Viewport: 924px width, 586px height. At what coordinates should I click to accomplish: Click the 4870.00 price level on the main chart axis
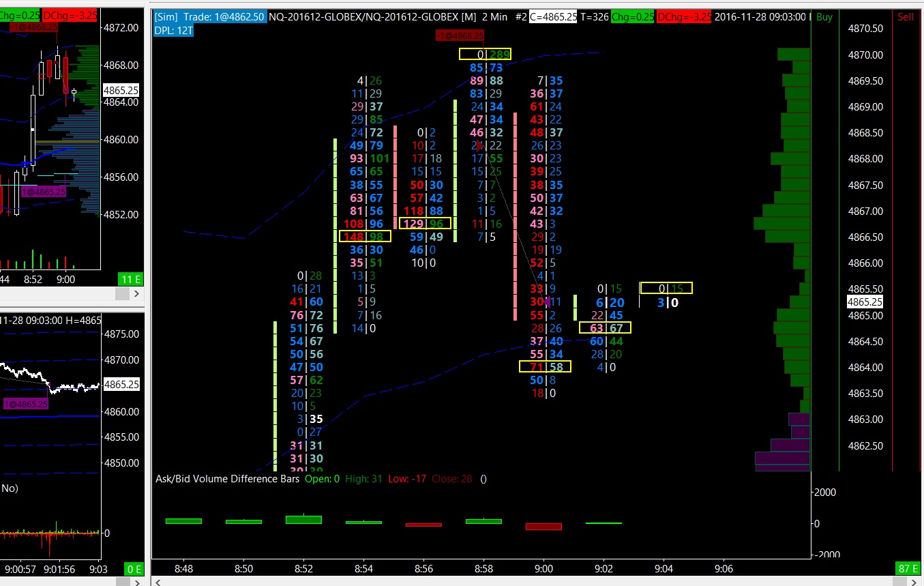click(x=865, y=55)
